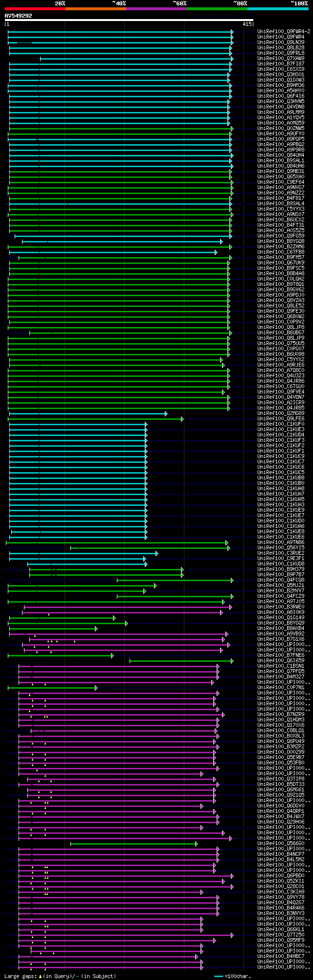The width and height of the screenshot is (313, 980).
Task: Click the white query sequence bar
Action: 129,20
